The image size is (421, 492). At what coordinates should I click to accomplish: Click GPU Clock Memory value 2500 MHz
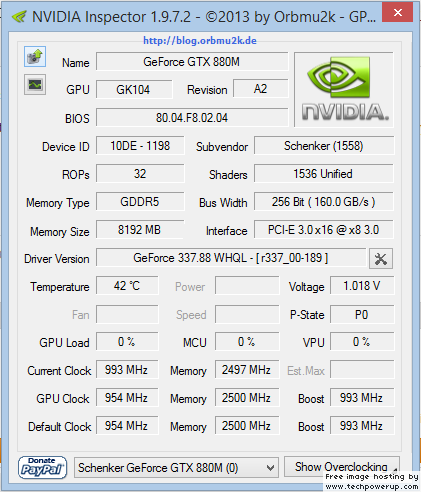[x=247, y=398]
